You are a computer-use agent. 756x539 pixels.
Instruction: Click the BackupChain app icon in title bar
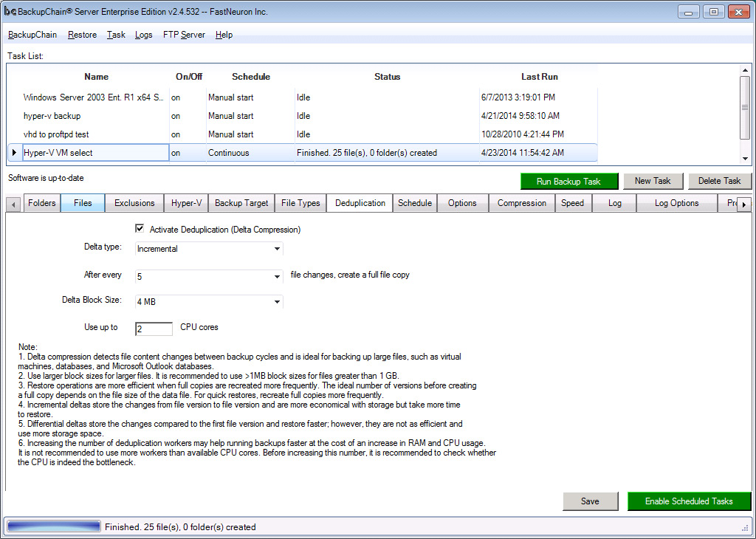(10, 12)
